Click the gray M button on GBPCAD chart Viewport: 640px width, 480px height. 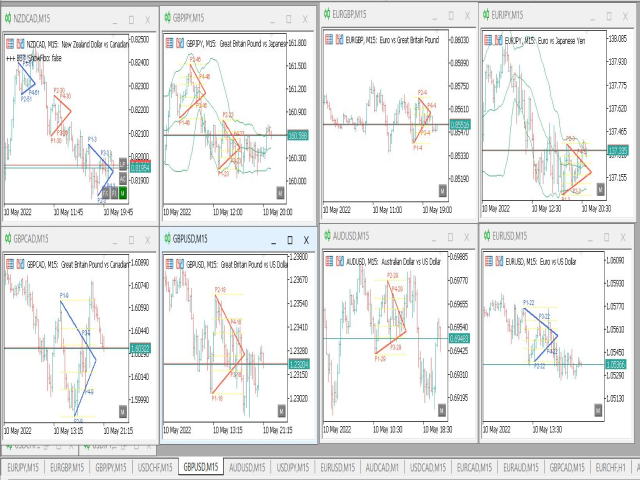point(122,412)
